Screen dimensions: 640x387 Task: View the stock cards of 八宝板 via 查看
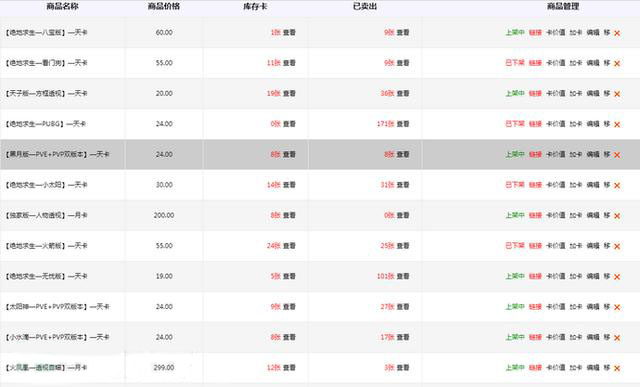click(289, 32)
